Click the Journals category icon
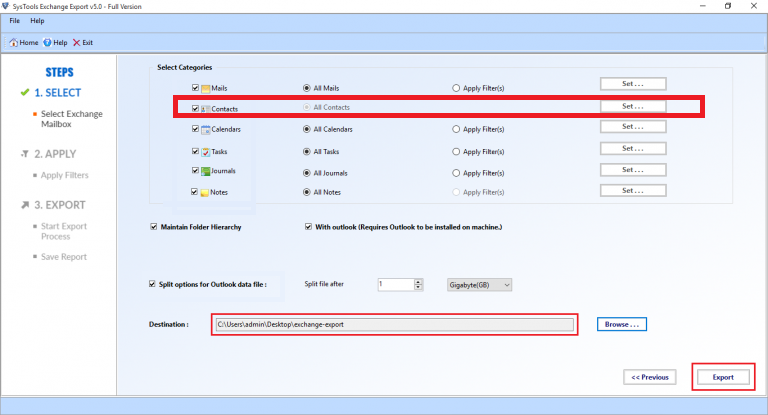This screenshot has width=768, height=415. 206,171
